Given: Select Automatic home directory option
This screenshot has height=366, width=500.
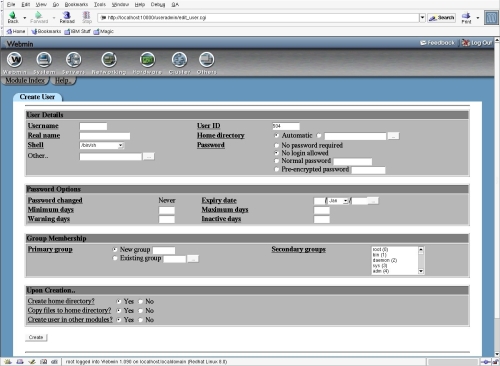Looking at the screenshot, I should (x=277, y=135).
